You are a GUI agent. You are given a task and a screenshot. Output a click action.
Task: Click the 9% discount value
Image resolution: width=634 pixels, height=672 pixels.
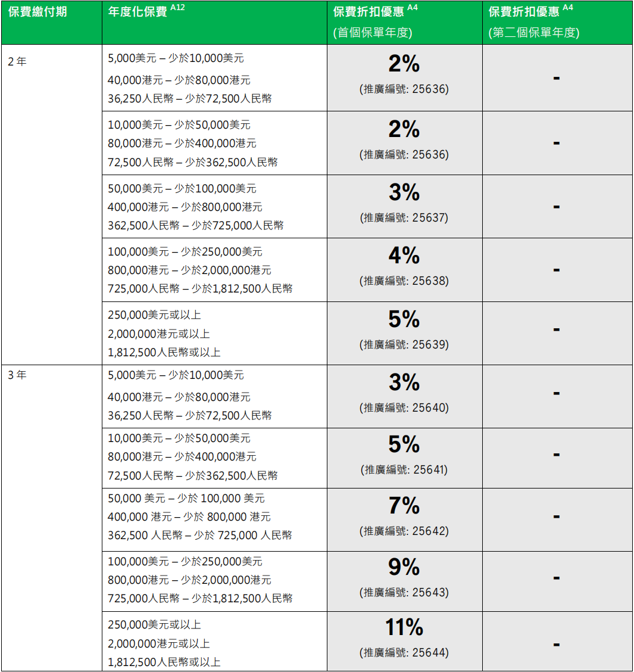pos(404,567)
